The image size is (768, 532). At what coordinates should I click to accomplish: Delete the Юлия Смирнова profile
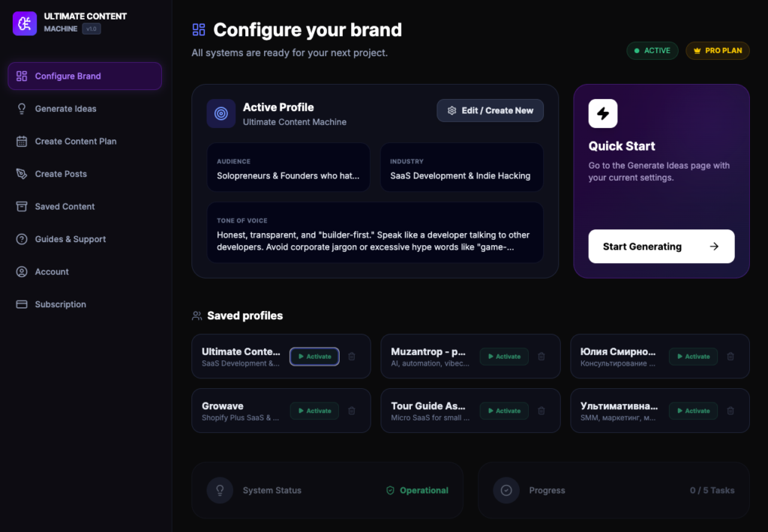[x=730, y=357]
